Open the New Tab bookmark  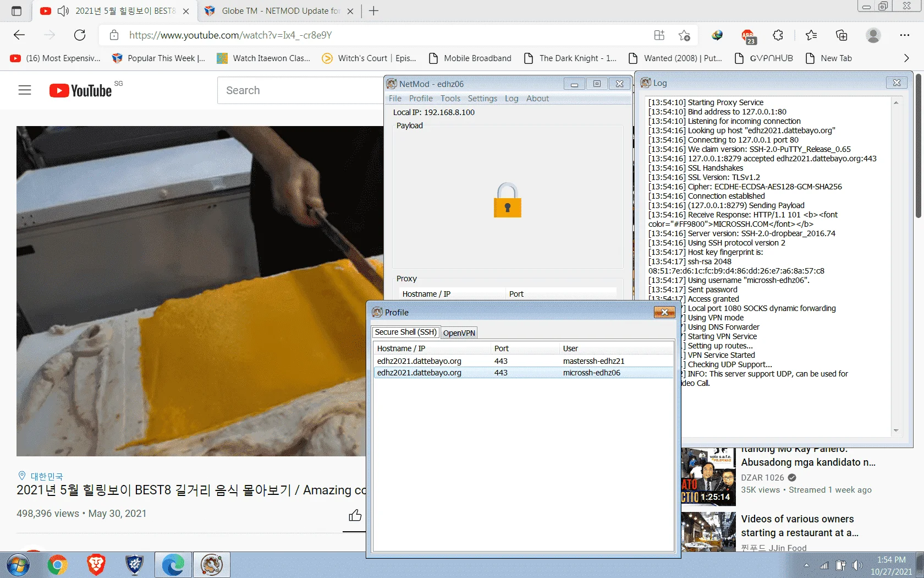(828, 58)
